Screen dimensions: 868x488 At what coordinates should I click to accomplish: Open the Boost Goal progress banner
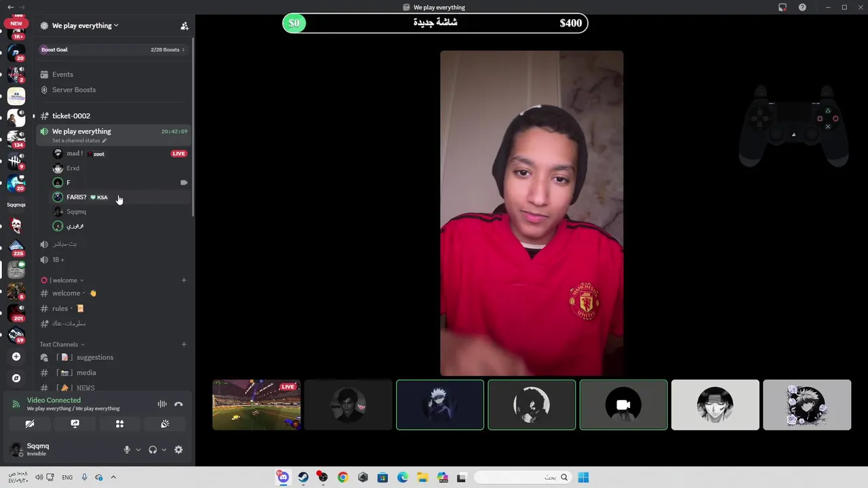(113, 49)
